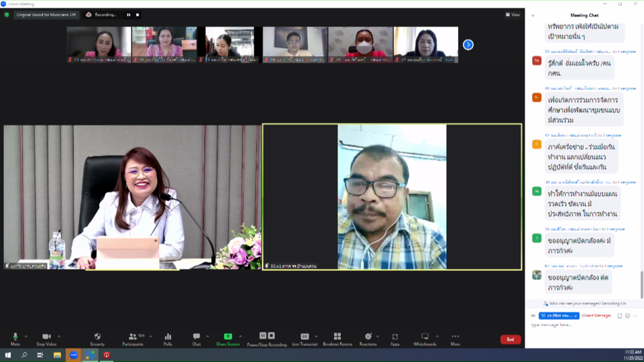Viewport: 644px width, 362px height.
Task: Open Breakout Rooms
Action: click(x=337, y=339)
